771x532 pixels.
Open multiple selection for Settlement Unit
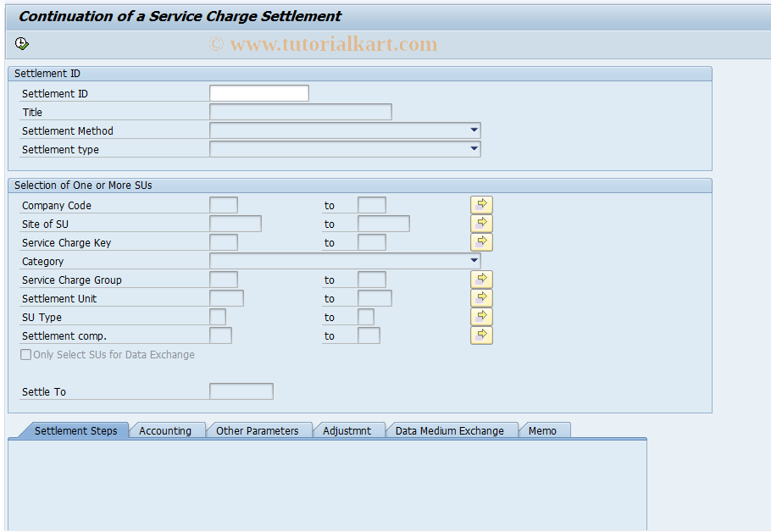pyautogui.click(x=481, y=298)
